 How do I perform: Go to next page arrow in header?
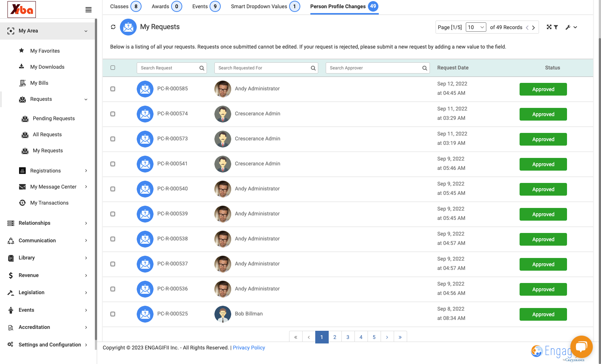(533, 28)
